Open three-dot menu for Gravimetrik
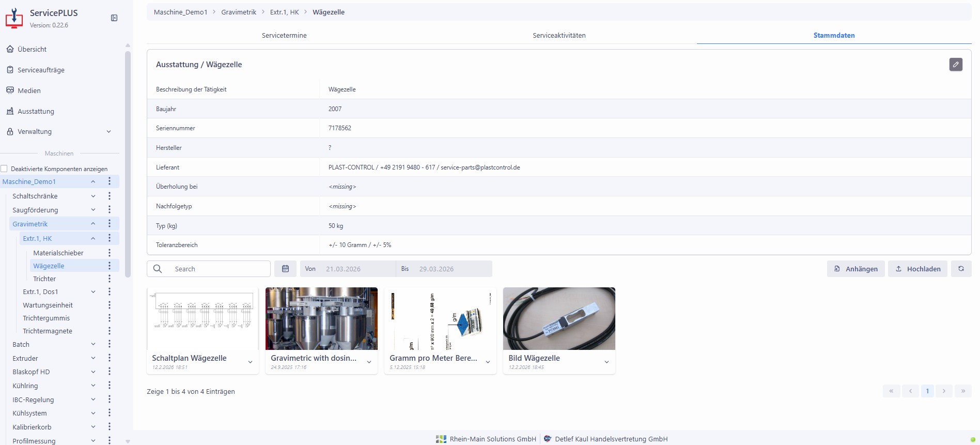 (110, 224)
